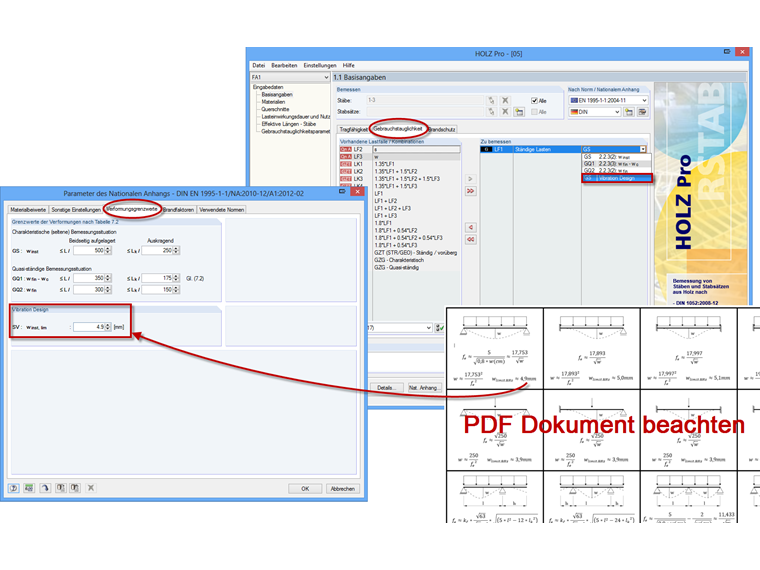Select load combination LK2 in the list
The image size is (760, 570).
click(x=400, y=172)
